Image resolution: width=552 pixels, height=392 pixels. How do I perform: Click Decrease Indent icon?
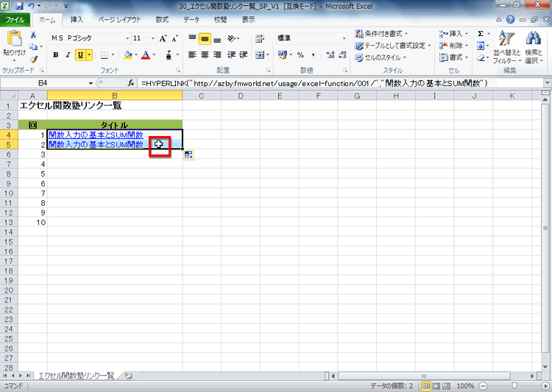point(231,55)
